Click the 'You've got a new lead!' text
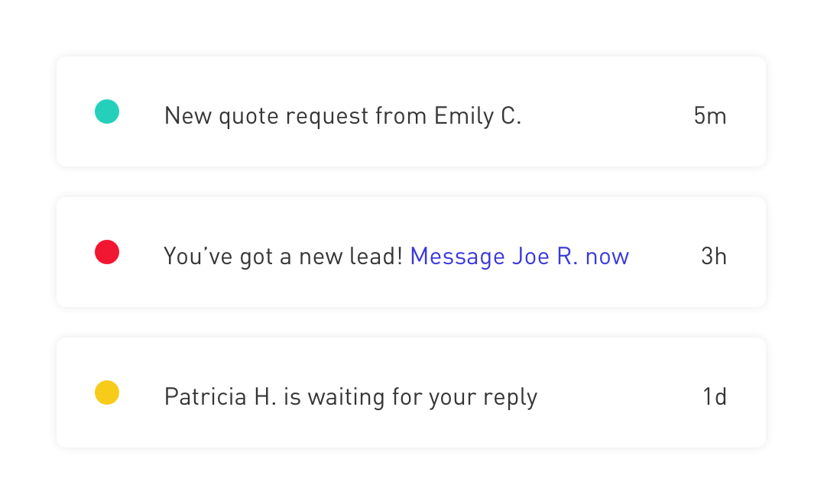The height and width of the screenshot is (504, 824). pyautogui.click(x=283, y=256)
